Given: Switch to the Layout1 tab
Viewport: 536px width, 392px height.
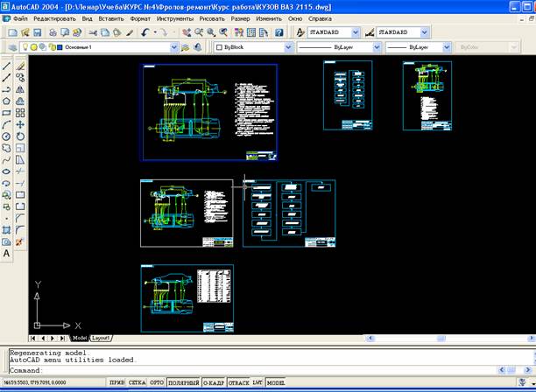Looking at the screenshot, I should click(x=101, y=338).
